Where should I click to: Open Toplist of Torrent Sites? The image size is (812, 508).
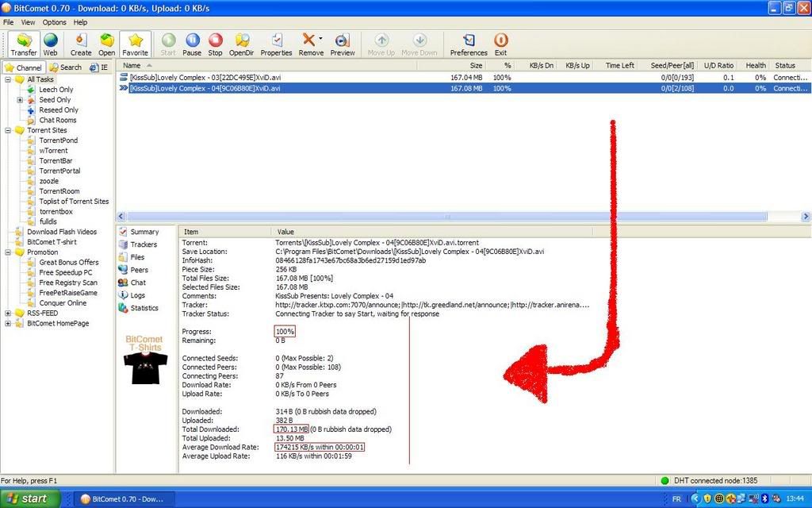pyautogui.click(x=74, y=202)
